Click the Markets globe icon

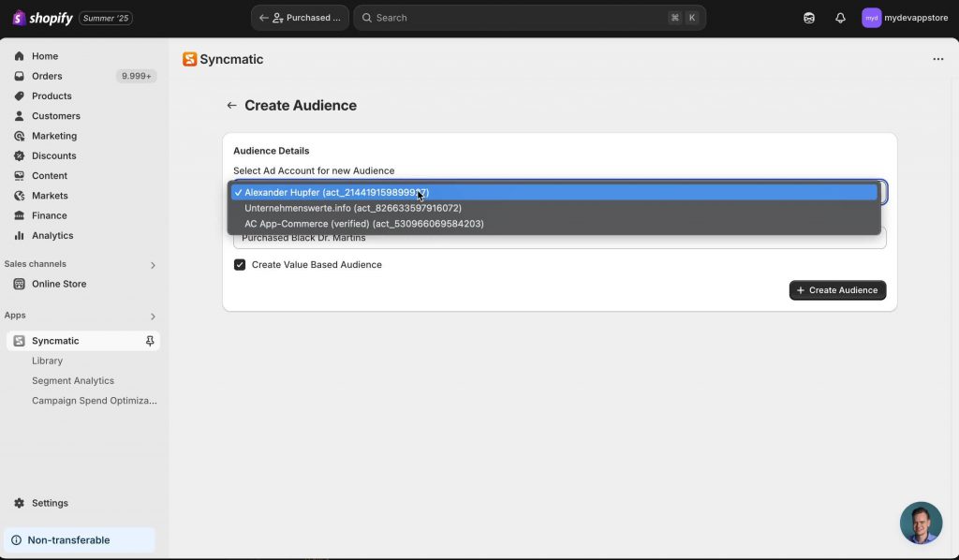pos(20,196)
